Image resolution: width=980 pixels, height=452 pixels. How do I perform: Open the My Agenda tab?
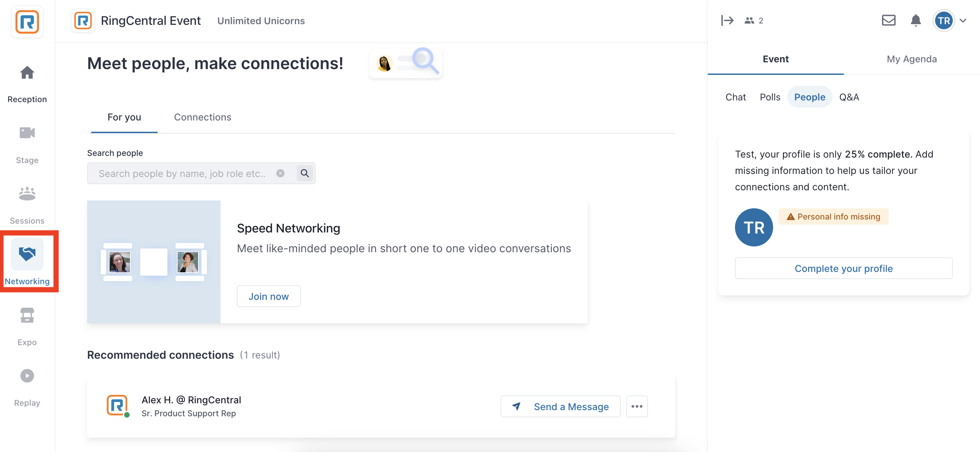coord(912,59)
